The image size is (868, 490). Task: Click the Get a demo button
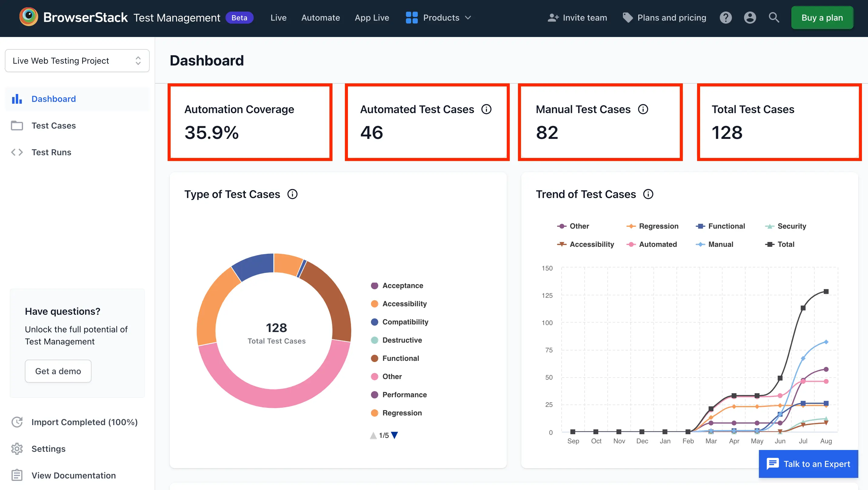(58, 371)
